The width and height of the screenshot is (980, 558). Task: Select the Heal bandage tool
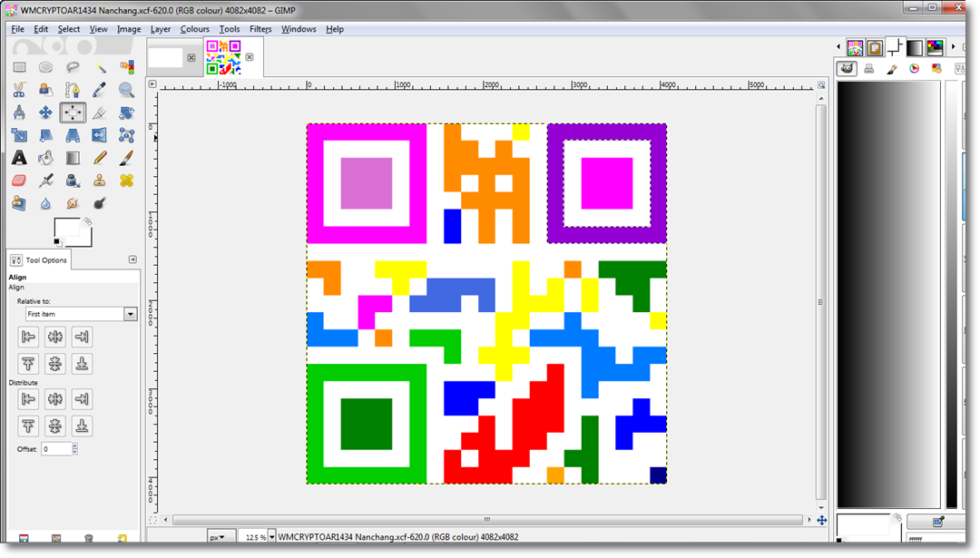(x=126, y=181)
